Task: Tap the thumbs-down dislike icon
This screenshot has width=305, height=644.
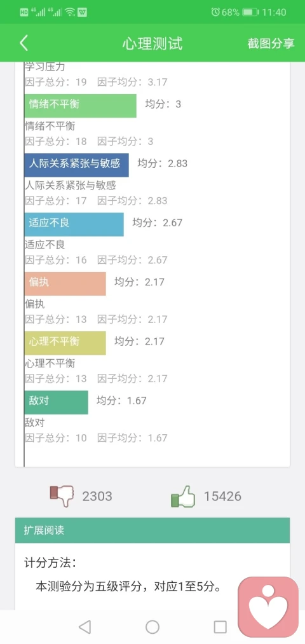Action: pyautogui.click(x=62, y=496)
